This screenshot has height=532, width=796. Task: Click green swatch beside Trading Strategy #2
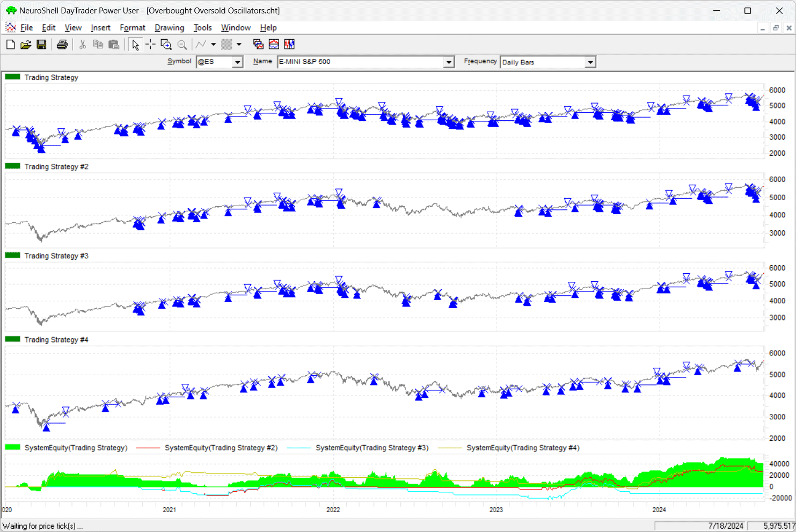click(12, 166)
